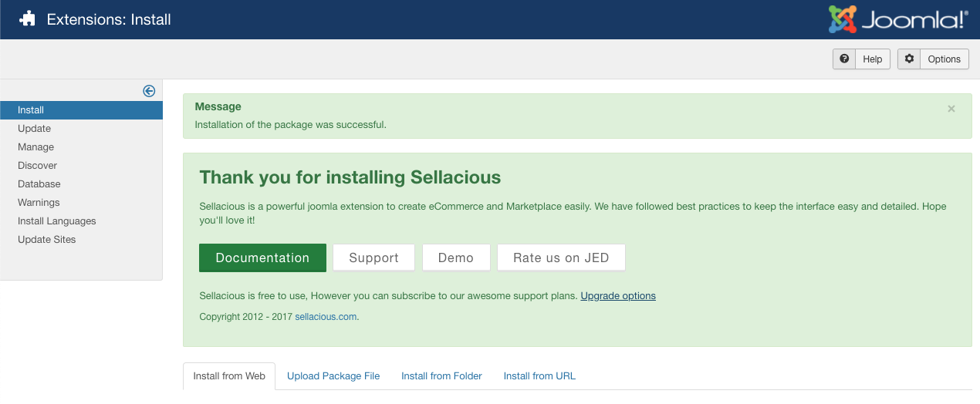The image size is (980, 404).
Task: Switch to Install from URL tab
Action: point(539,376)
